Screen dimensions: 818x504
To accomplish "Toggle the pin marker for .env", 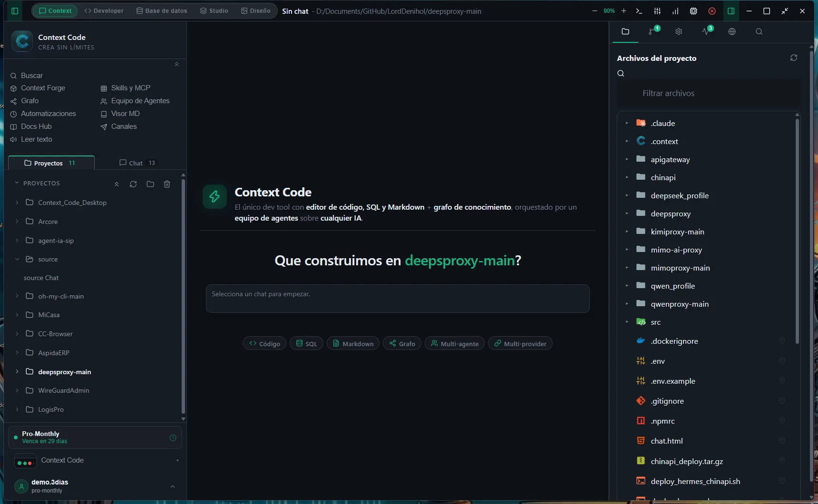I will pyautogui.click(x=781, y=360).
